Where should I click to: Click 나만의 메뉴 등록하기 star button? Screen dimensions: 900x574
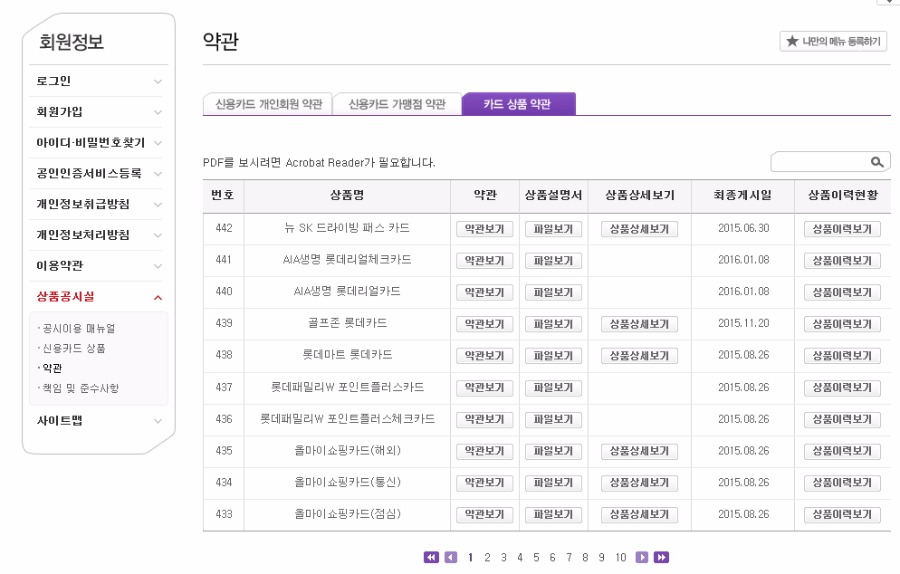tap(834, 41)
